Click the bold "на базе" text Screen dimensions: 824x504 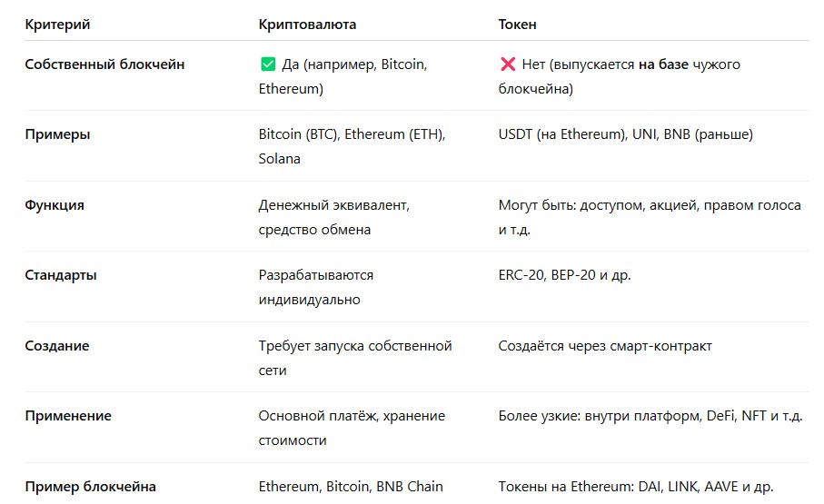[663, 64]
